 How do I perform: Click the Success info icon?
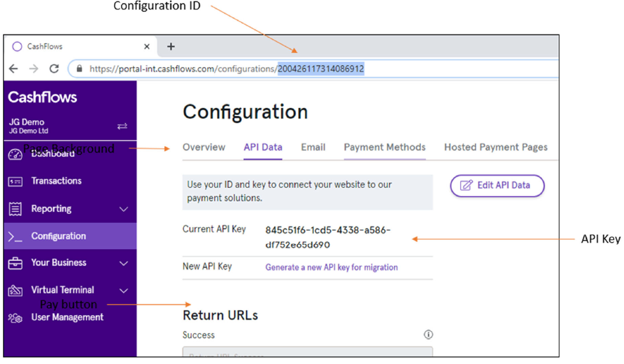pyautogui.click(x=428, y=334)
